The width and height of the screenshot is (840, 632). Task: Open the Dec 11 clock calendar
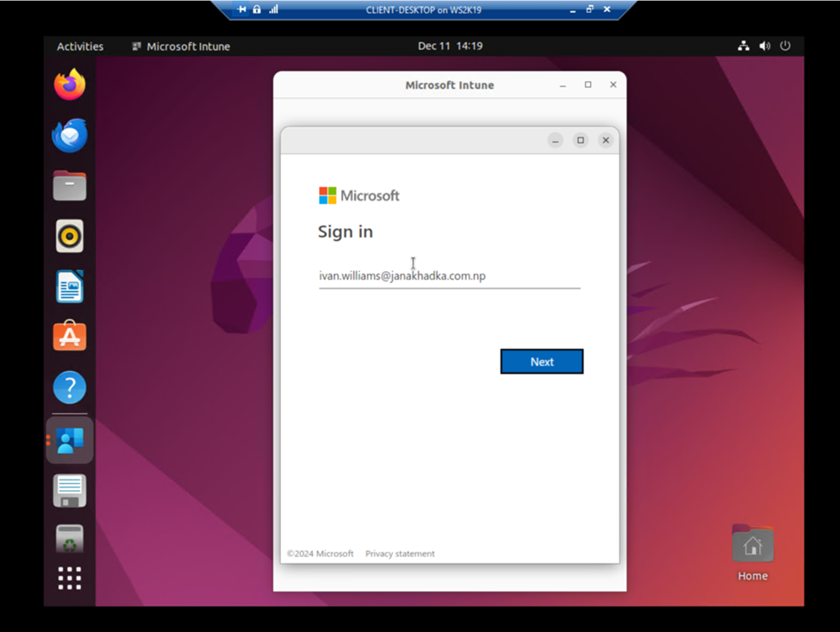[x=450, y=46]
